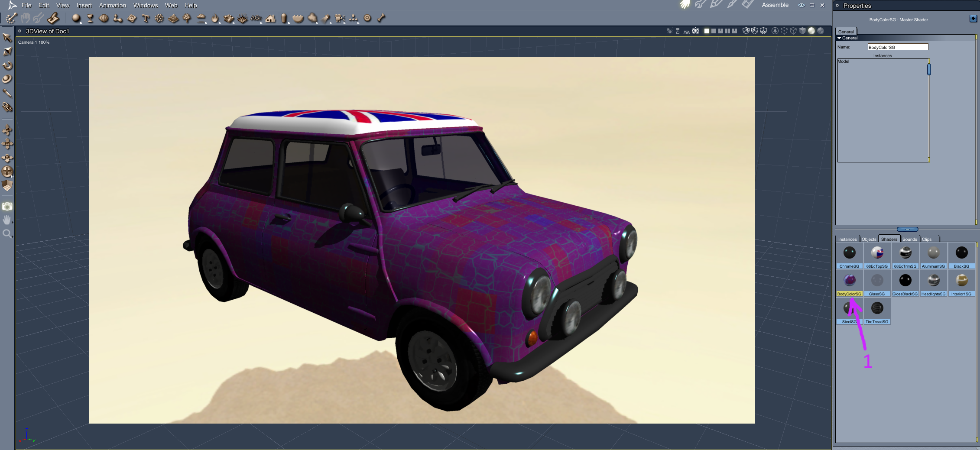The image size is (980, 450).
Task: Click the Instances list scrollbar handle
Action: (929, 69)
